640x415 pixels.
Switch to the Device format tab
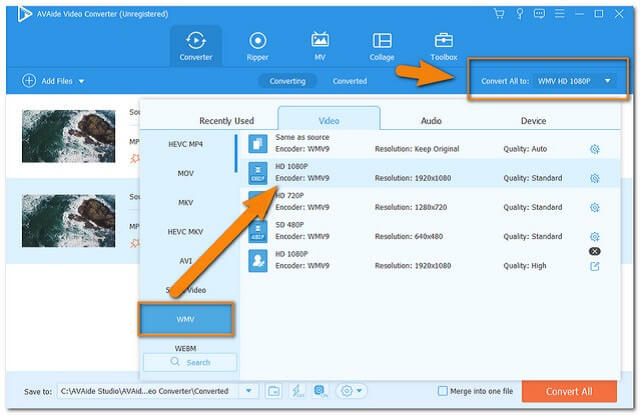pos(533,120)
